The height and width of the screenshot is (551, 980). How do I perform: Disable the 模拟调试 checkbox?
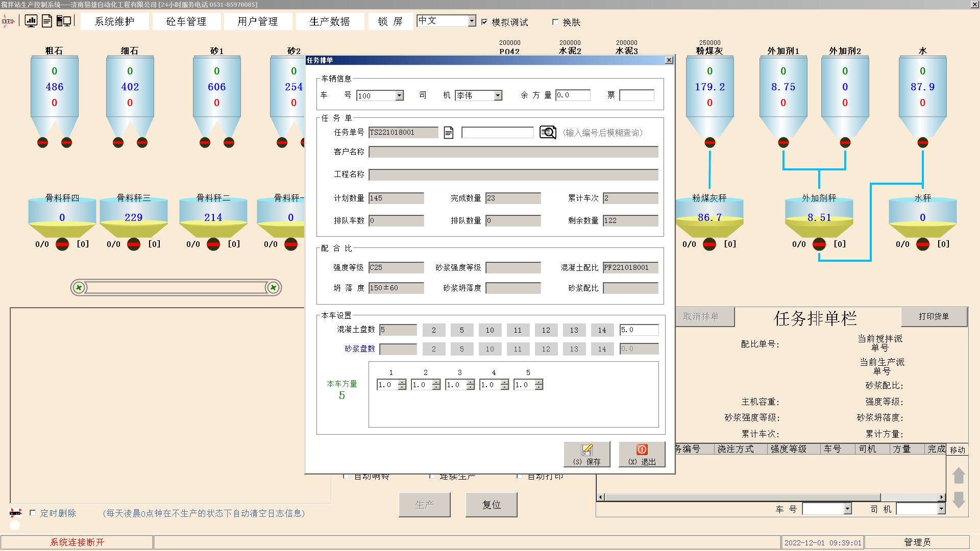[x=484, y=22]
